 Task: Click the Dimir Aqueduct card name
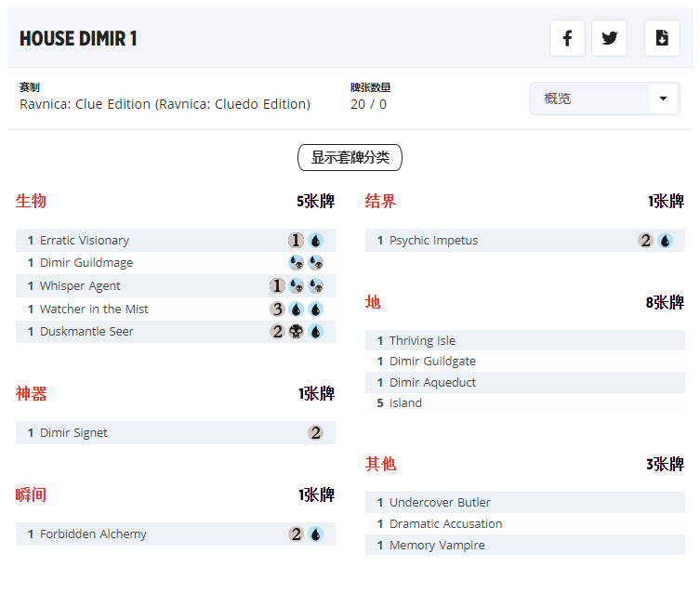(432, 382)
